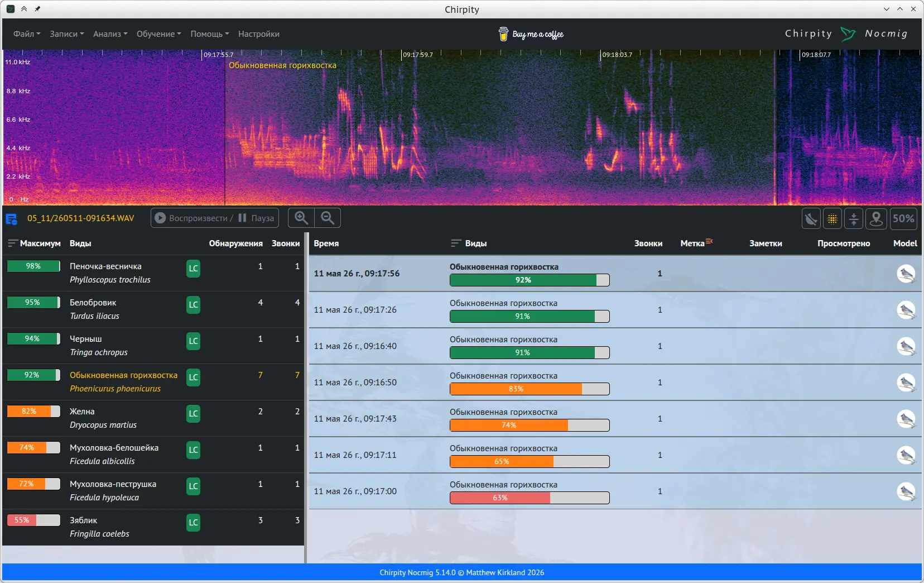Click the bird model icon in the 09:17:56 row
This screenshot has width=924, height=583.
[x=906, y=274]
